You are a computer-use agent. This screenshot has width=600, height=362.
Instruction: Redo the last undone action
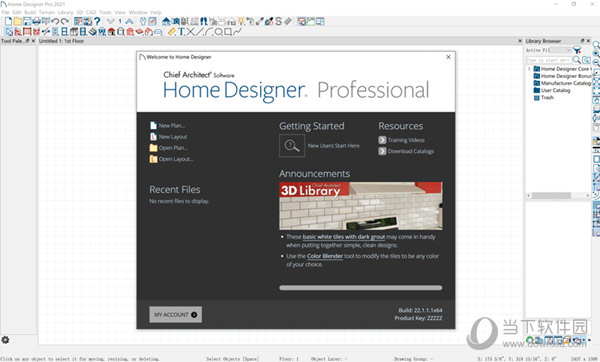65,21
